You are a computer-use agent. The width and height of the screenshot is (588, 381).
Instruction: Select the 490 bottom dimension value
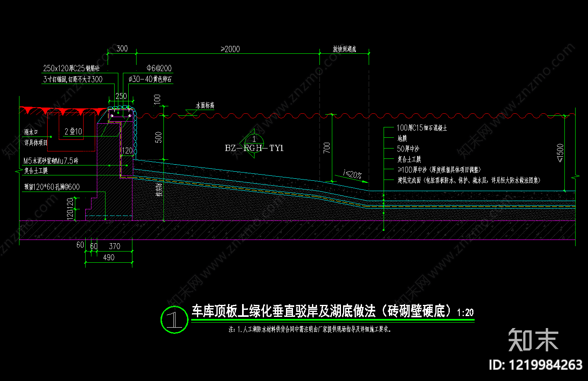[x=109, y=257]
